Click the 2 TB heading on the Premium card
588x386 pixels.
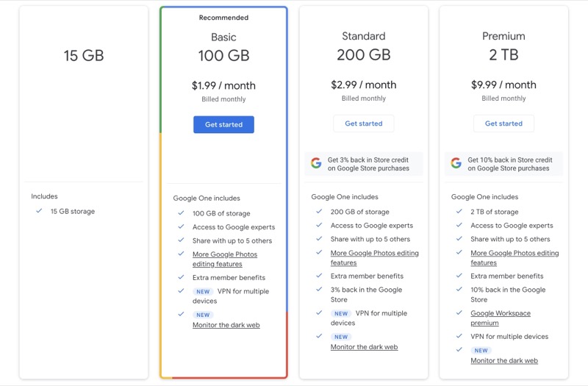click(x=503, y=54)
